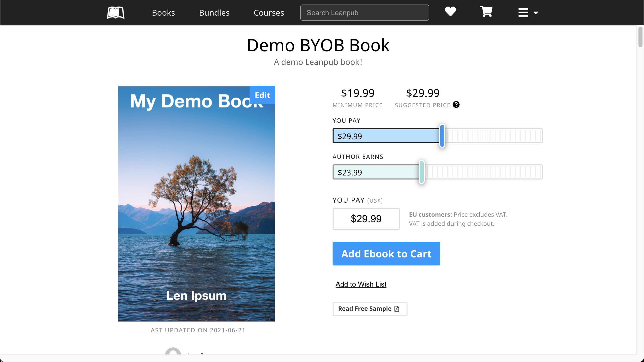The image size is (644, 362).
Task: Click the Add to Wish List link
Action: click(x=361, y=284)
